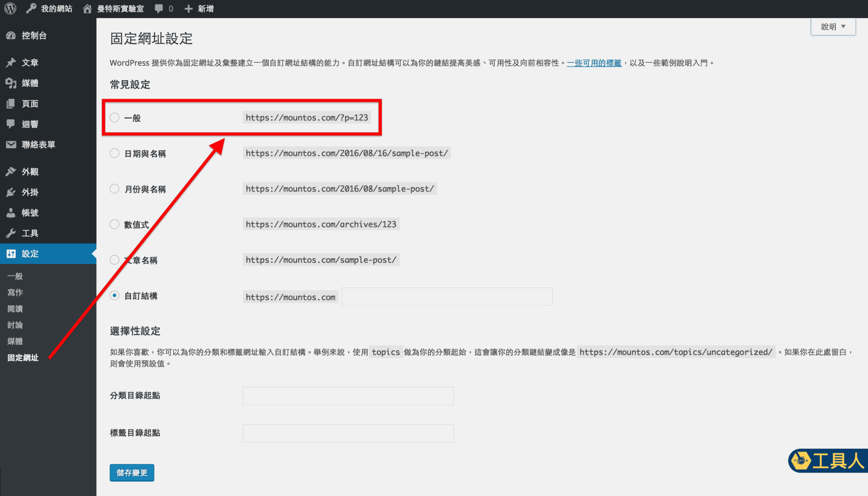Screen dimensions: 868x496
Task: Open the 媒體 media icon in sidebar
Action: tap(11, 83)
